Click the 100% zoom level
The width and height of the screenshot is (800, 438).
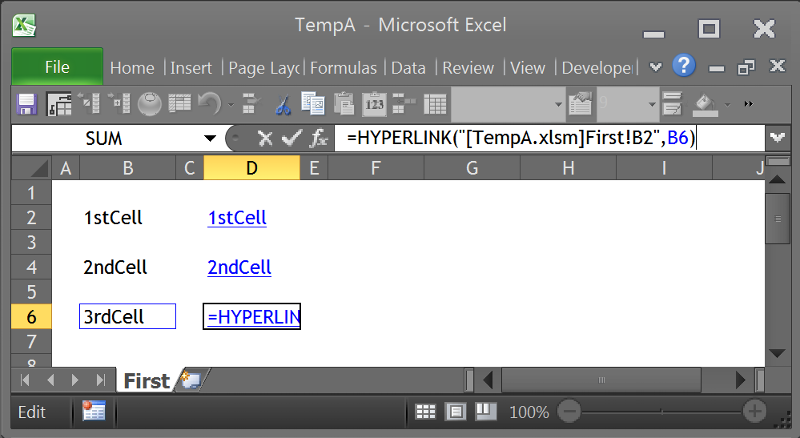tap(529, 412)
